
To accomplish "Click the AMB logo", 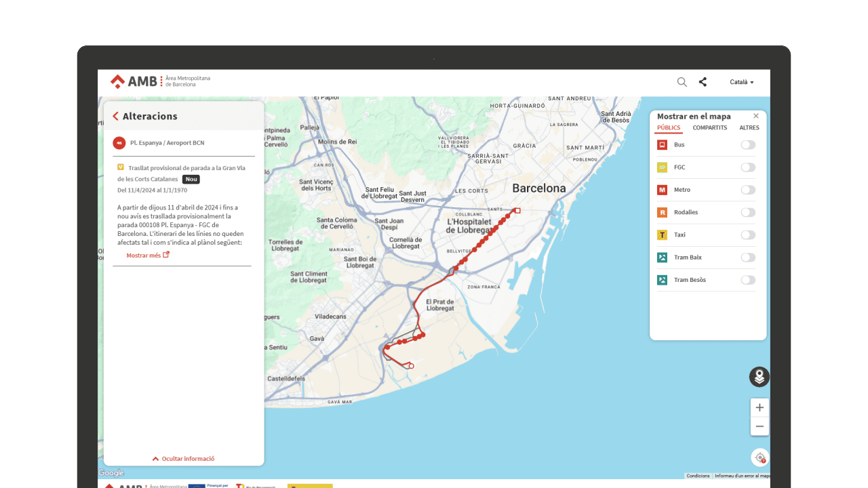I will pyautogui.click(x=134, y=81).
